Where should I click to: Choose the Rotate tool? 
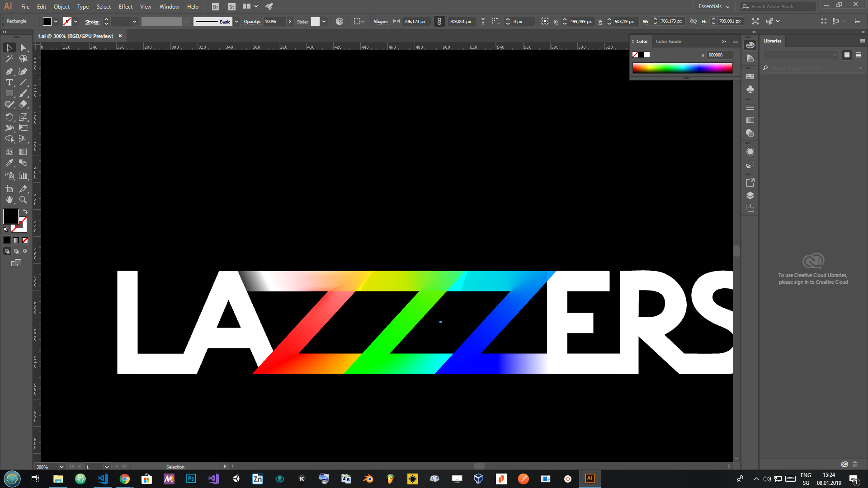coord(9,117)
